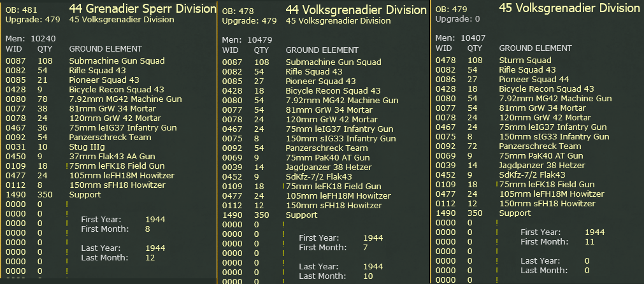Click quantity 38 for 81mm GrW 34 Mortar
Image resolution: width=644 pixels, height=284 pixels.
coord(42,109)
